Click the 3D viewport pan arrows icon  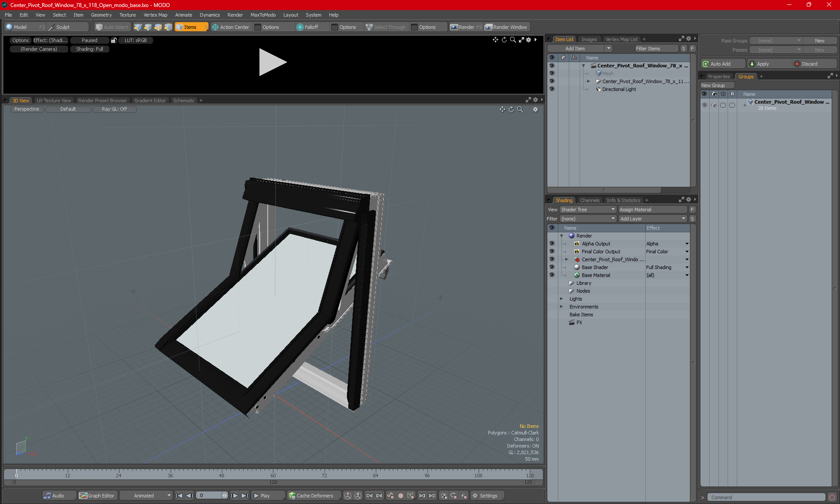click(x=502, y=109)
